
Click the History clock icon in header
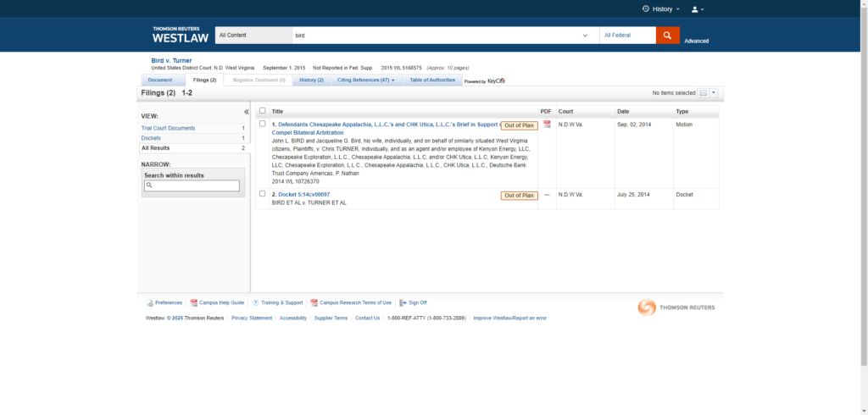(x=646, y=9)
